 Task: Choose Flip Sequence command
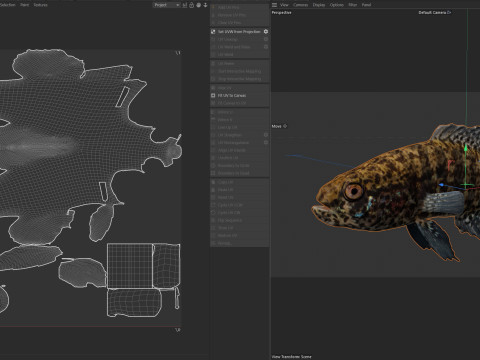[x=239, y=220]
